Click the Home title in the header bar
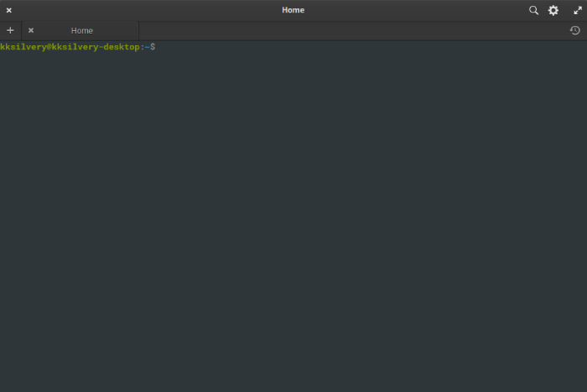 293,10
